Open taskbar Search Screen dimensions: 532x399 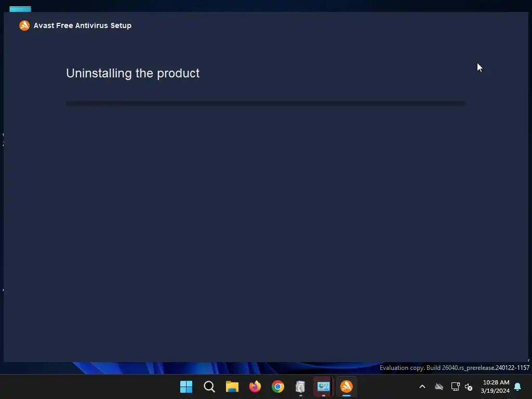(209, 387)
